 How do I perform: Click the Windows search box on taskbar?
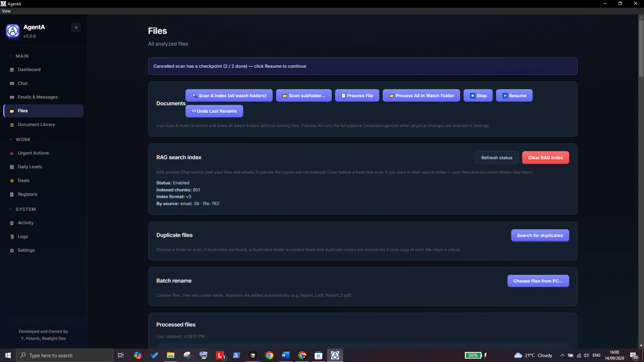(x=64, y=355)
